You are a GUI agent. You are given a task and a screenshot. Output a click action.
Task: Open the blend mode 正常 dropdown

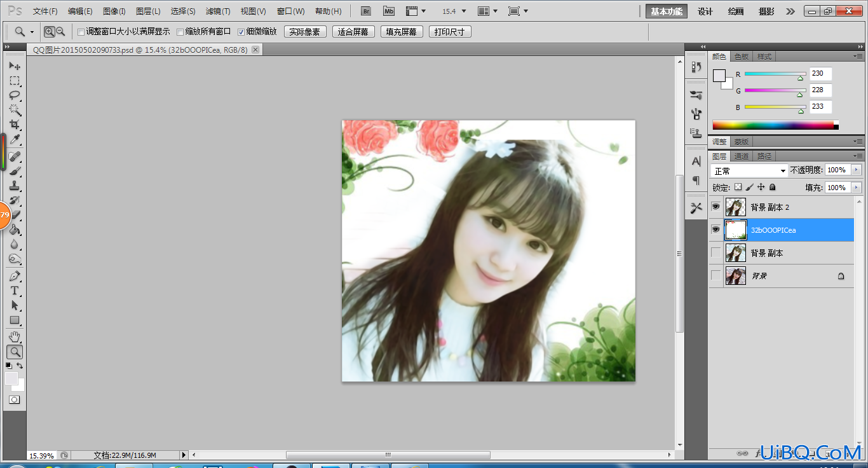tap(750, 171)
